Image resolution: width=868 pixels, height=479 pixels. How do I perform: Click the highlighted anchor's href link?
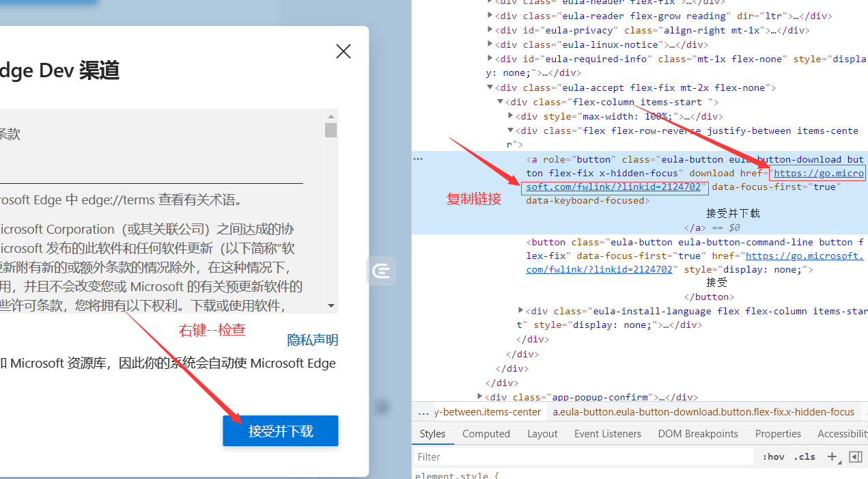(x=693, y=180)
